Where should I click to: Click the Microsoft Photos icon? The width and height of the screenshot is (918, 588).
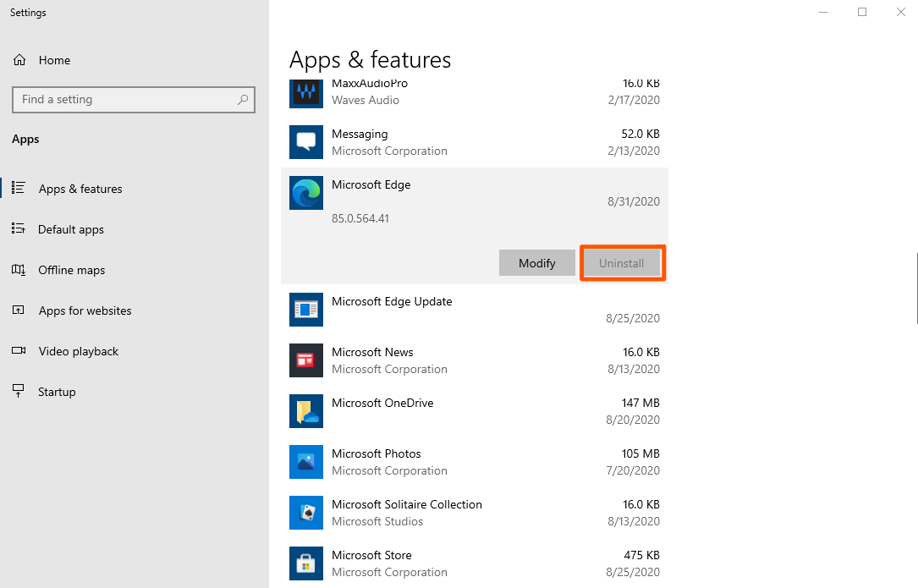tap(306, 462)
